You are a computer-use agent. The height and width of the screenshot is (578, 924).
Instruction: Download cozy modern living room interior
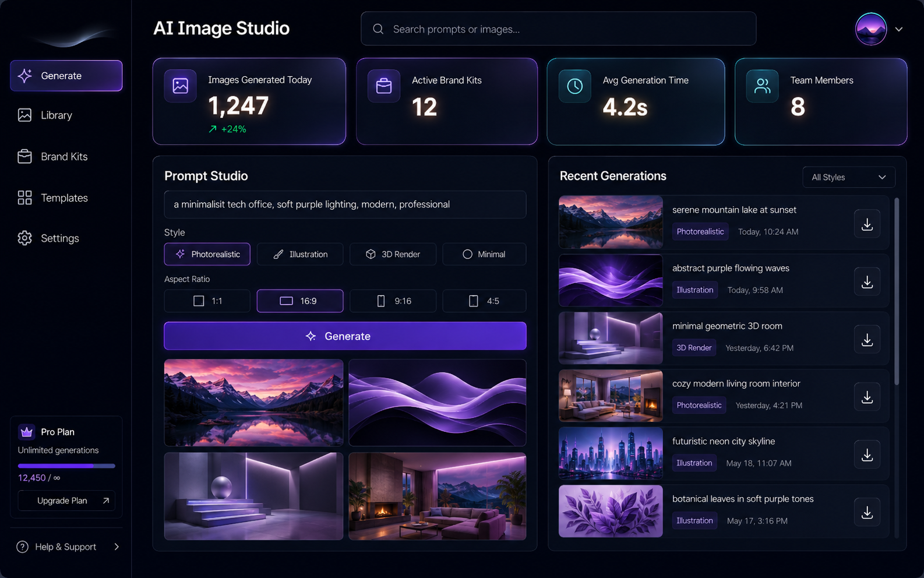(867, 397)
